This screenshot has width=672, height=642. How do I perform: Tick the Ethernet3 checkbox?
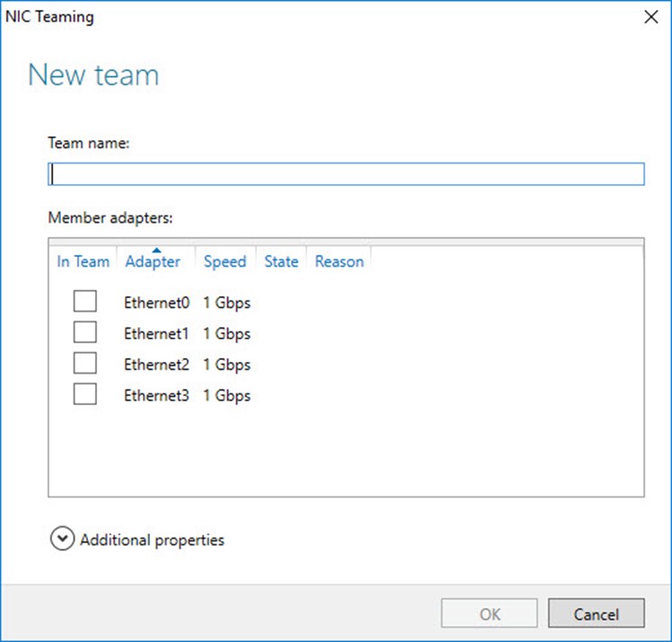coord(84,394)
